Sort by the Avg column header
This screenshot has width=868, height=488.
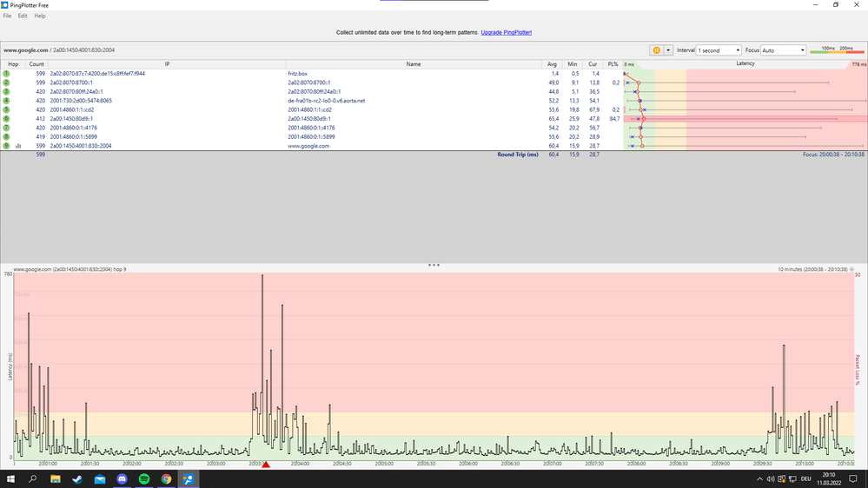(553, 64)
